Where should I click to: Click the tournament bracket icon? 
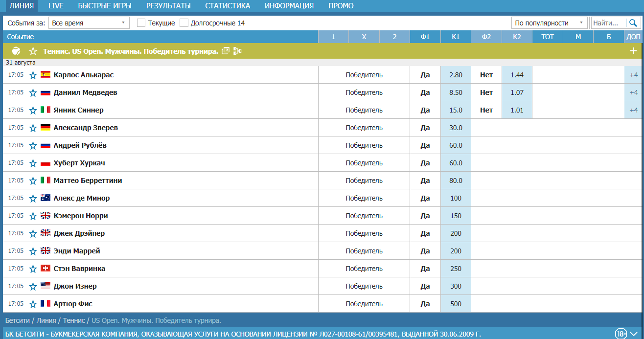[x=238, y=51]
